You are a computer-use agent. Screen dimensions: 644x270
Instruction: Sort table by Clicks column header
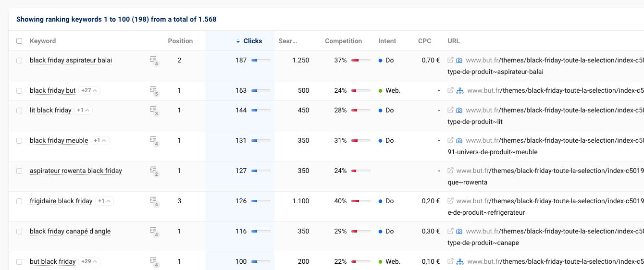pyautogui.click(x=252, y=41)
